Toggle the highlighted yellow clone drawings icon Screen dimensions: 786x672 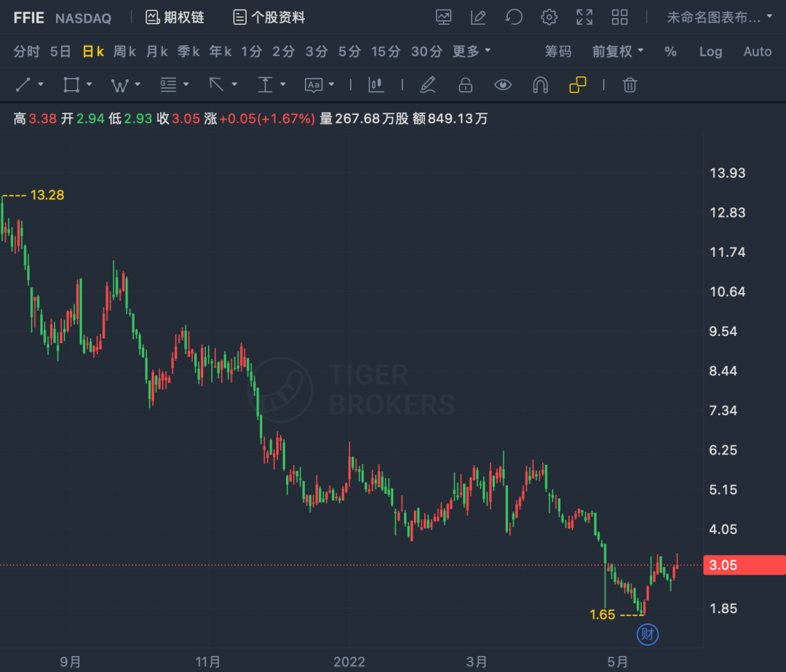click(x=577, y=84)
